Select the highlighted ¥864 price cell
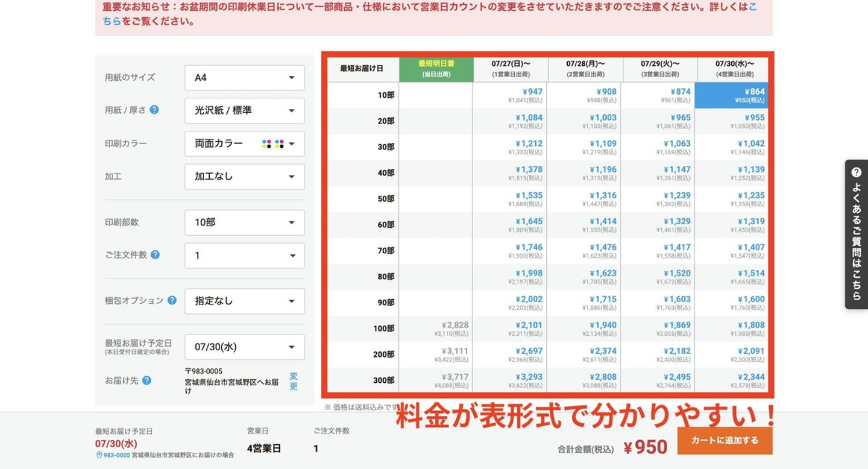The height and width of the screenshot is (469, 868). 731,95
